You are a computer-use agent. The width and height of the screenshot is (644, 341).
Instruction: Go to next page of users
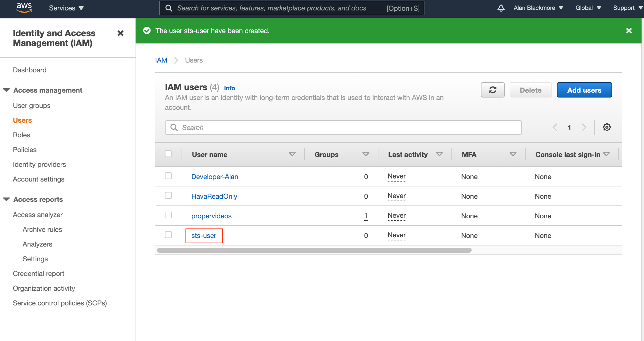coord(584,127)
